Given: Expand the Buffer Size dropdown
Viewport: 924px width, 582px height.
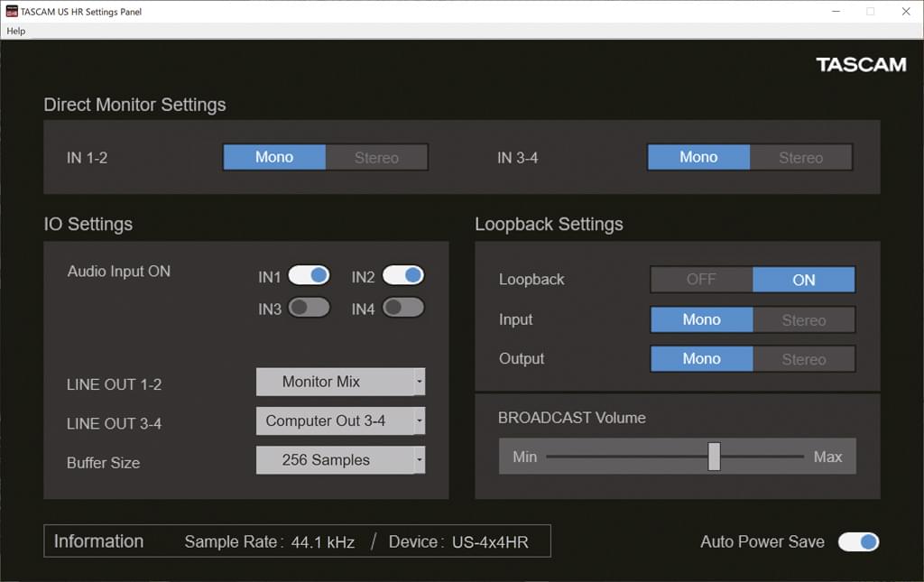Looking at the screenshot, I should pyautogui.click(x=340, y=460).
